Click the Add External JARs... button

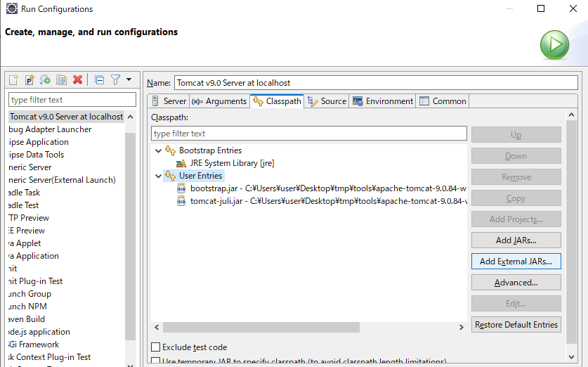pos(516,261)
